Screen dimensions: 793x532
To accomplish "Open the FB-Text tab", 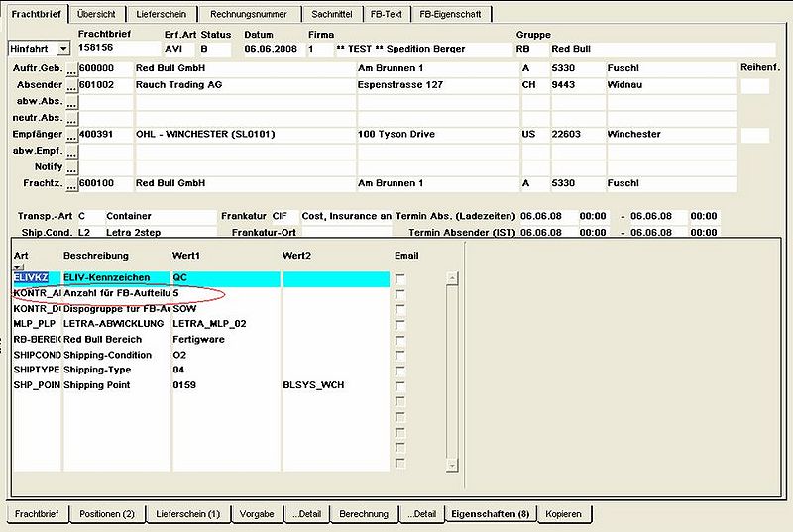I will coord(386,14).
